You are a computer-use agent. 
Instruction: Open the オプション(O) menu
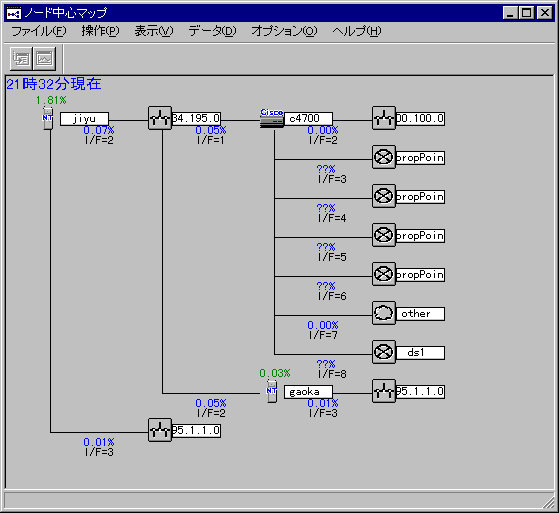tap(284, 31)
